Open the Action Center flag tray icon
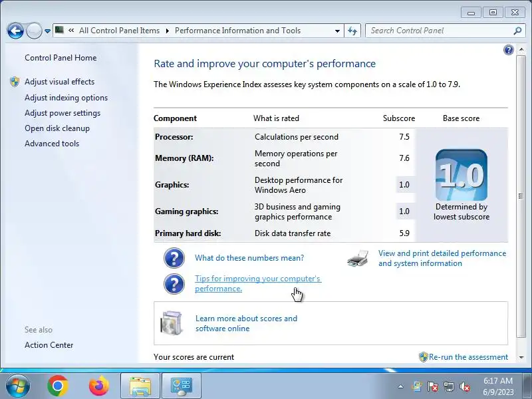Viewport: 532px width, 399px height. coord(433,386)
